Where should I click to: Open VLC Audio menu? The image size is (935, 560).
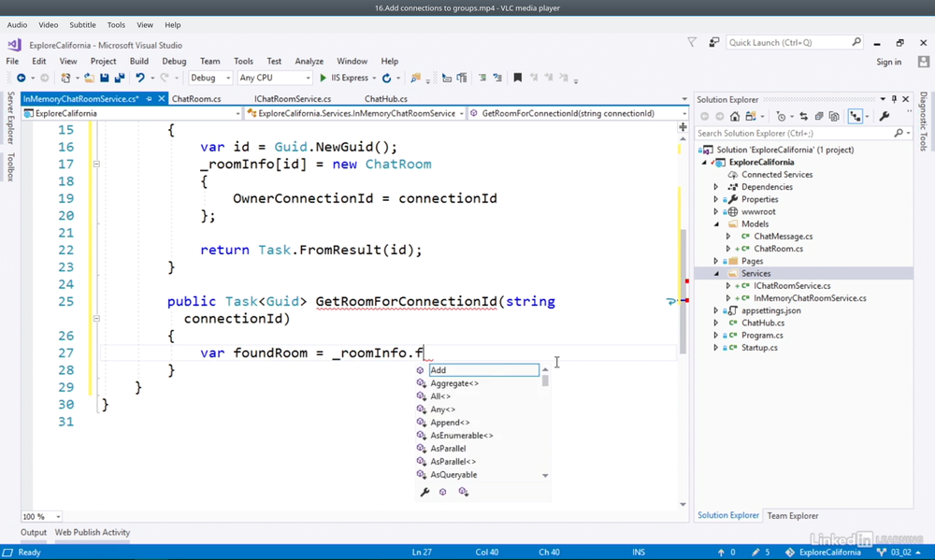(17, 25)
